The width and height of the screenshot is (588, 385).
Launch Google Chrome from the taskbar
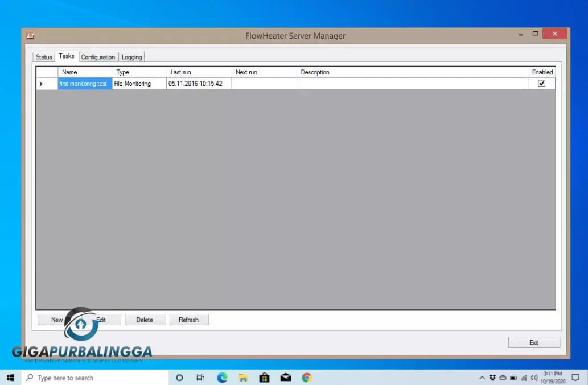(x=307, y=378)
